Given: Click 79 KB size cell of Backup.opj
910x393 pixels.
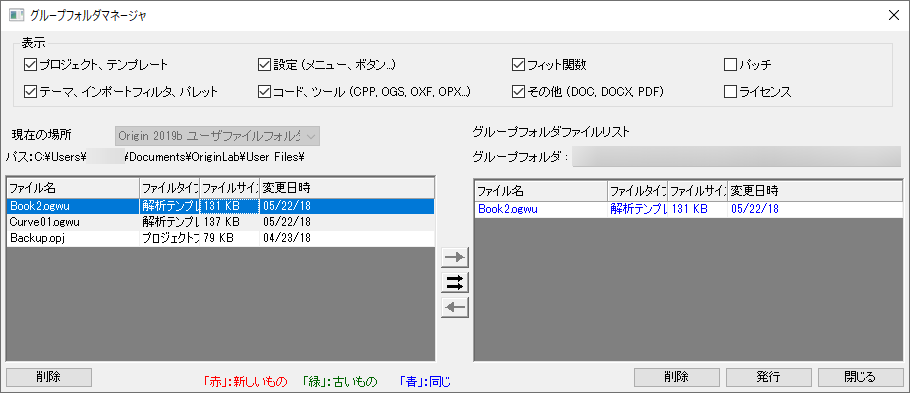Looking at the screenshot, I should (x=230, y=239).
